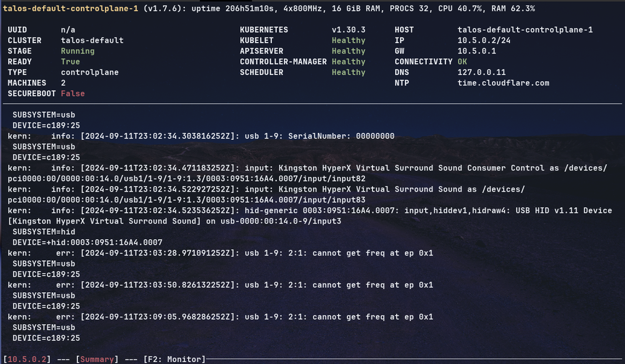Click the APISERVER Healthy status
This screenshot has height=364, width=625.
click(348, 51)
